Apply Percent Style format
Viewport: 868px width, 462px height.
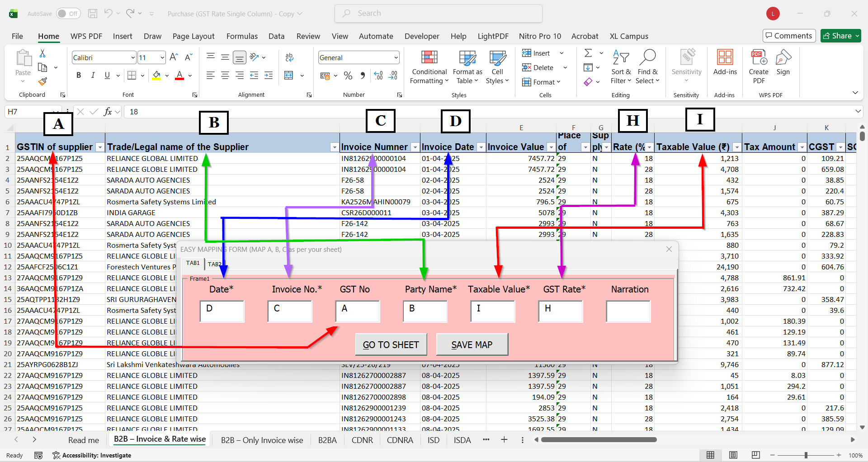tap(348, 75)
